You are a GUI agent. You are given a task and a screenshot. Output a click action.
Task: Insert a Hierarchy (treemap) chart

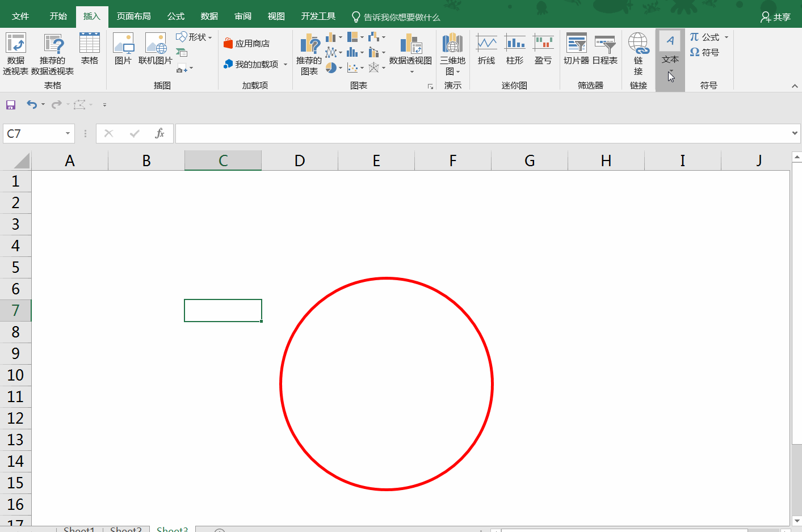tap(355, 37)
